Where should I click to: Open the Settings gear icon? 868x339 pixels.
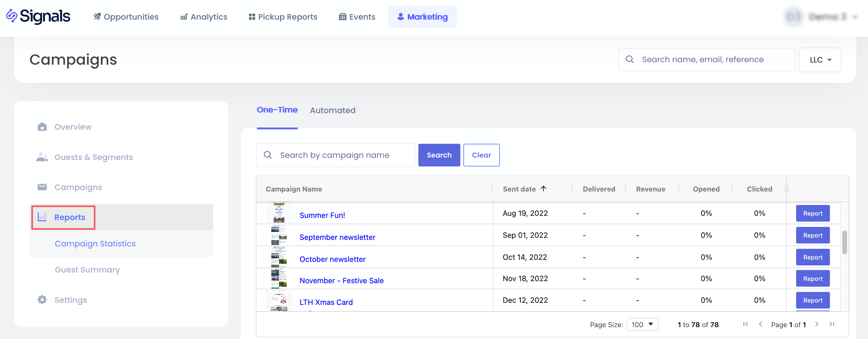point(42,299)
